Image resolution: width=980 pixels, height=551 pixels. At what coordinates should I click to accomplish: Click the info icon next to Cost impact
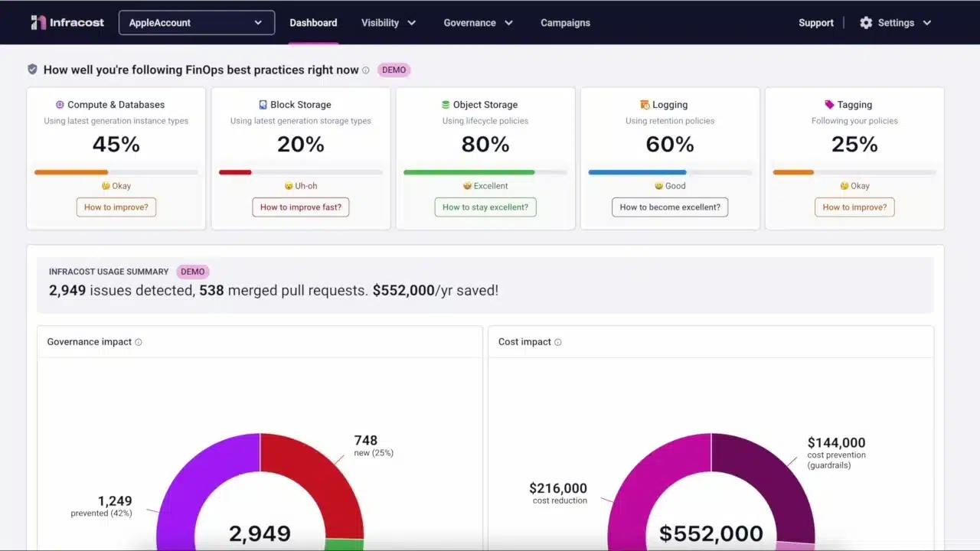[x=557, y=342]
